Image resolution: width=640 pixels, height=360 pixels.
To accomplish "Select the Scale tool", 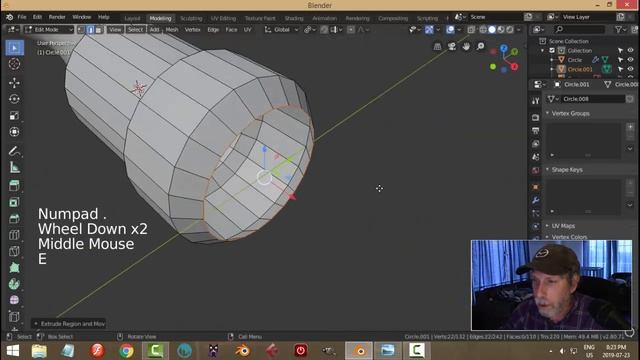I will pyautogui.click(x=14, y=116).
